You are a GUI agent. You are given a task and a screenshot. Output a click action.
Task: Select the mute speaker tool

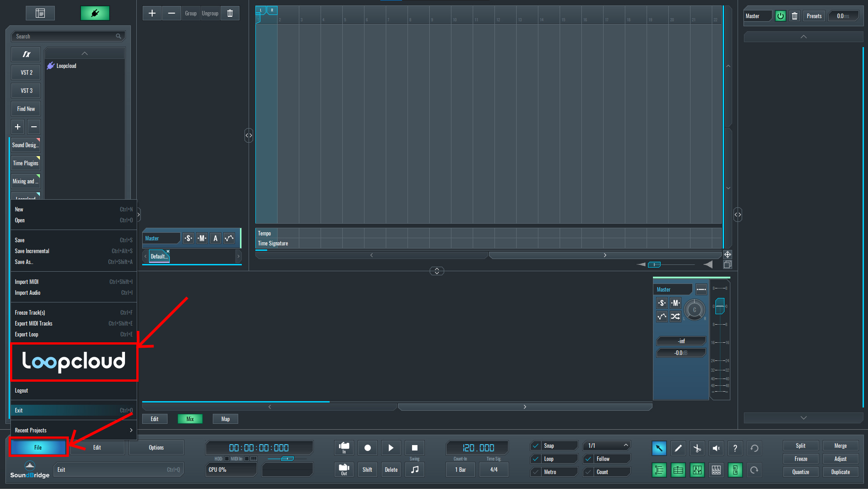716,448
